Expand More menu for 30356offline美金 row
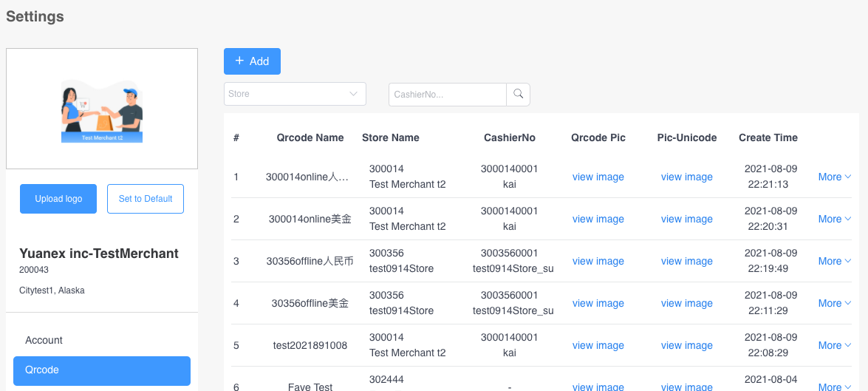The width and height of the screenshot is (868, 391). point(835,303)
